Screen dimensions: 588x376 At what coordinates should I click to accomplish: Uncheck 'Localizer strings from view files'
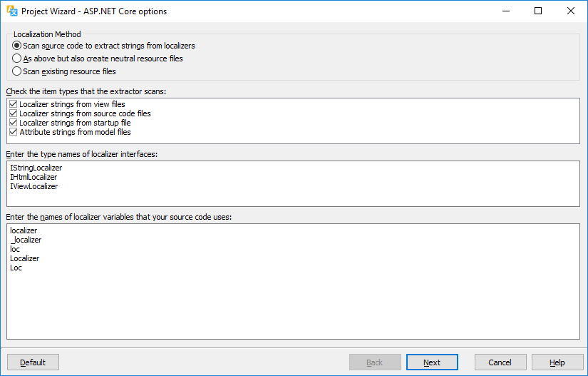click(x=13, y=104)
